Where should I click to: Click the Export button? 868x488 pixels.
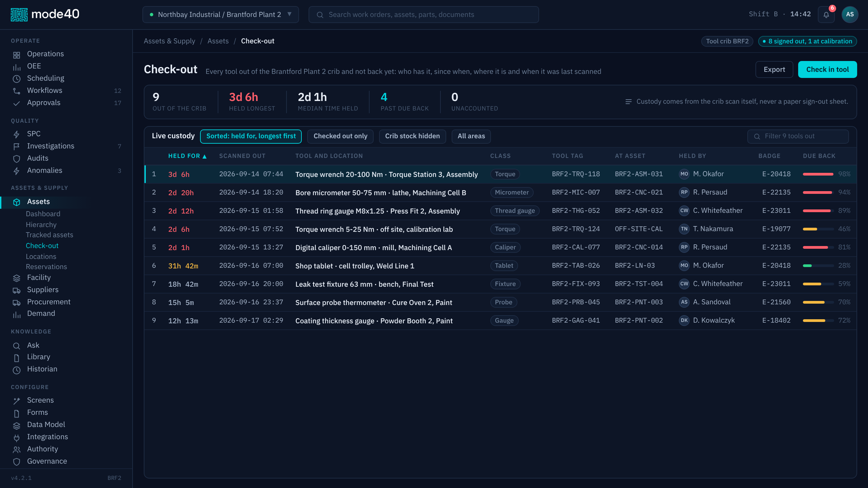774,69
